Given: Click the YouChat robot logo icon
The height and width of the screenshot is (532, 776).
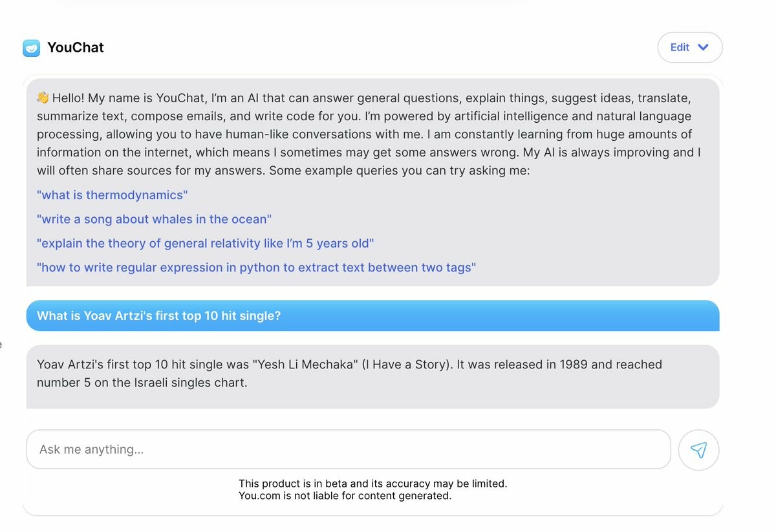Looking at the screenshot, I should click(31, 48).
